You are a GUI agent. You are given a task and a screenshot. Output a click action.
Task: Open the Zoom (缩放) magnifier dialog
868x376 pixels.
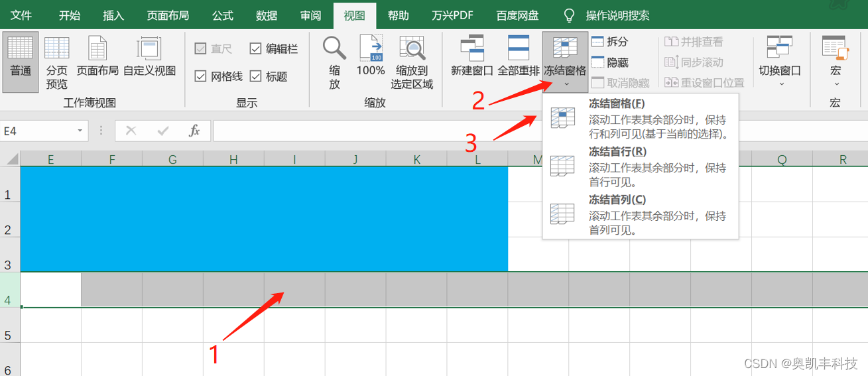coord(334,62)
